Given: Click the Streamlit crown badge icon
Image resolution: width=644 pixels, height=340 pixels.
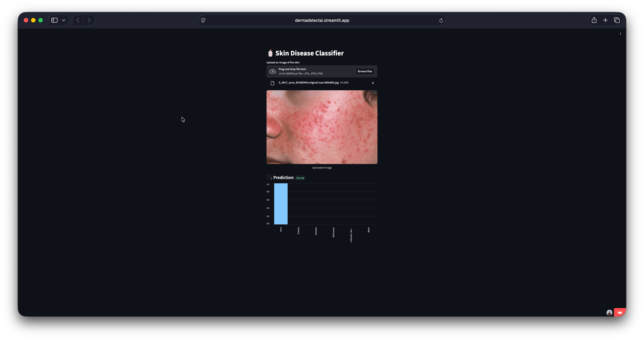Looking at the screenshot, I should [620, 312].
